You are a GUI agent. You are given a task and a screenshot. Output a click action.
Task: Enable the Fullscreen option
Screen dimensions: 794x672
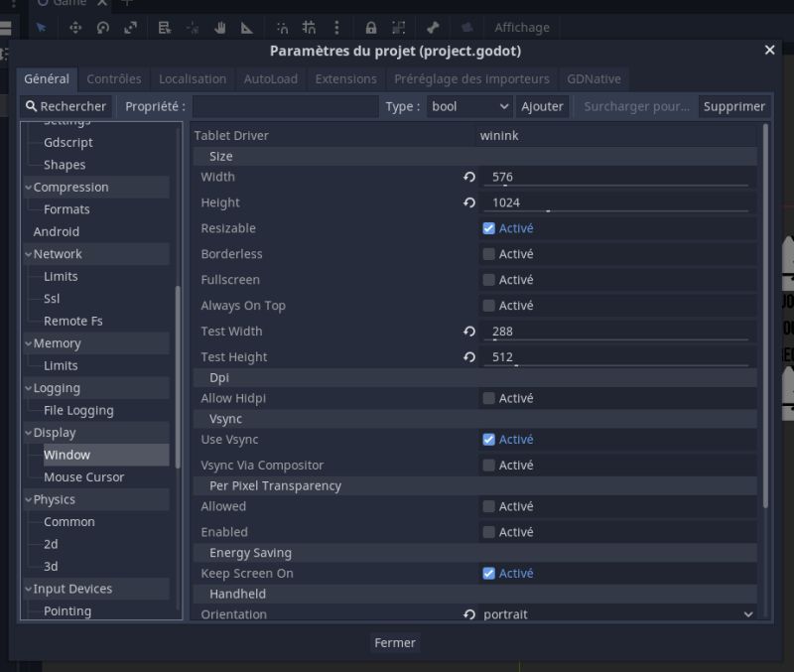488,279
